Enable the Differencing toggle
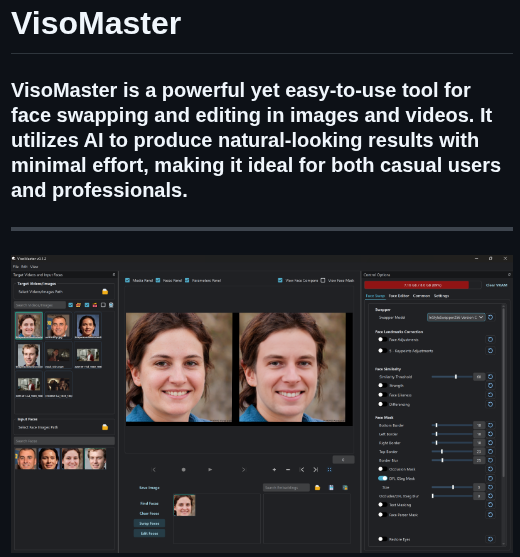The height and width of the screenshot is (557, 520). click(382, 404)
